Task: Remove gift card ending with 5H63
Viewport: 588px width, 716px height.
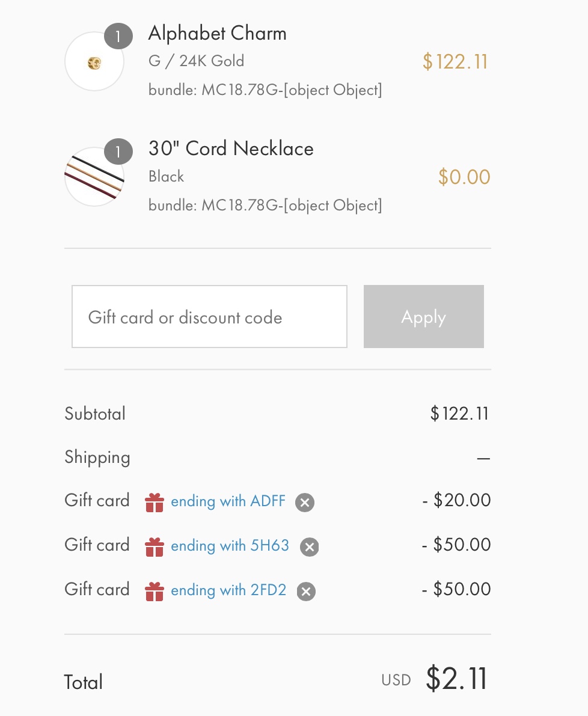Action: tap(309, 547)
